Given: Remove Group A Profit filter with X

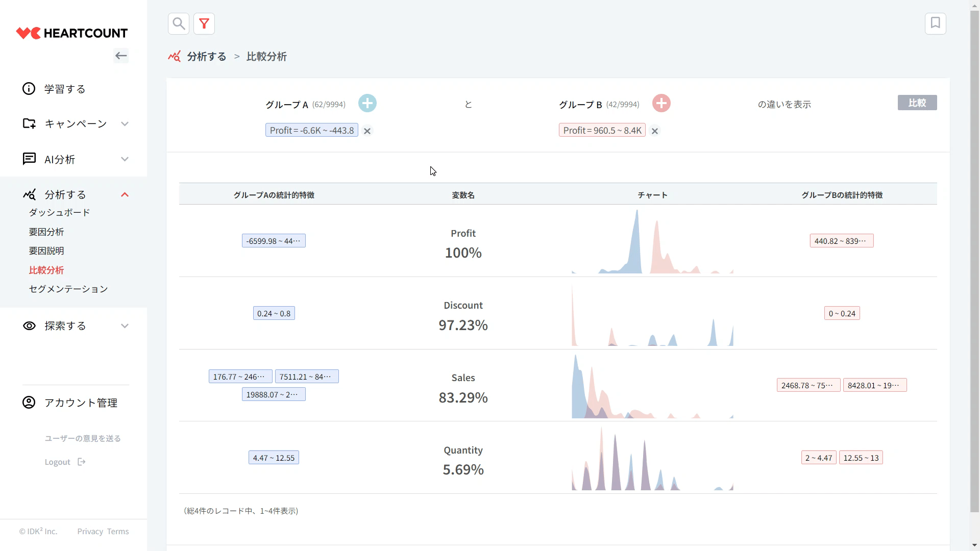Looking at the screenshot, I should click(x=367, y=131).
